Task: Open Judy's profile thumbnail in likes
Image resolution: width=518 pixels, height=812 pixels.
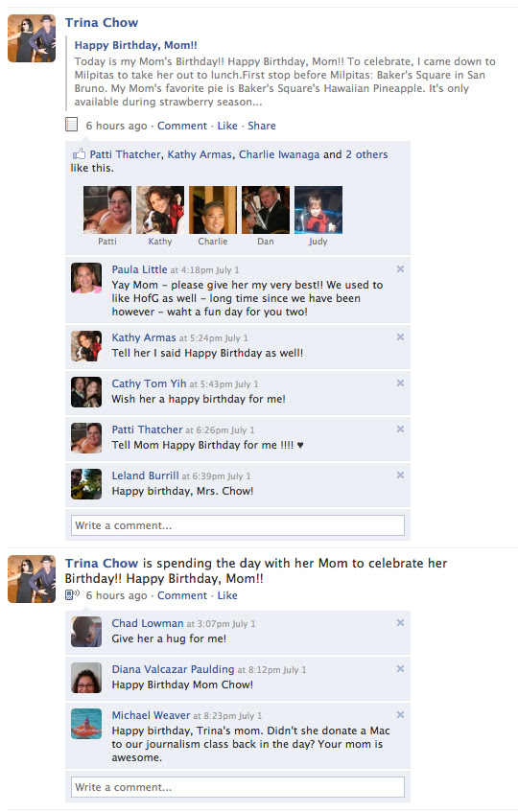Action: [x=318, y=210]
